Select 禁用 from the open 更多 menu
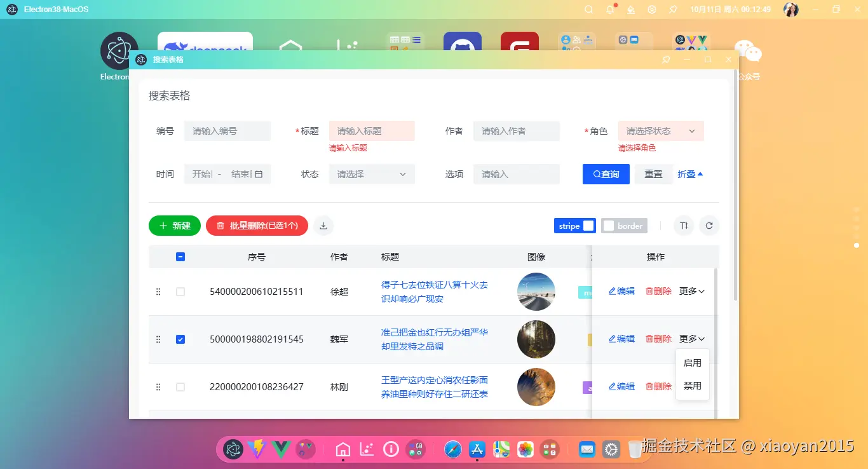Image resolution: width=868 pixels, height=469 pixels. (692, 385)
